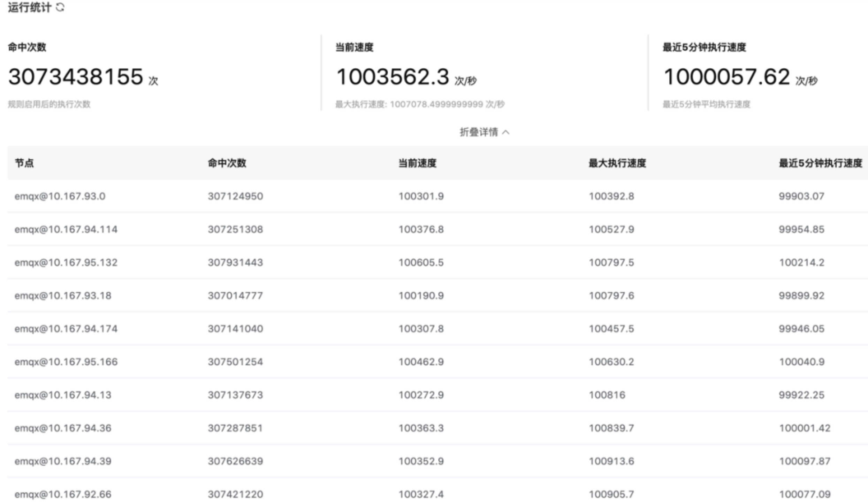Select node emqx@10.167.95.132
Image resolution: width=868 pixels, height=502 pixels.
point(66,263)
